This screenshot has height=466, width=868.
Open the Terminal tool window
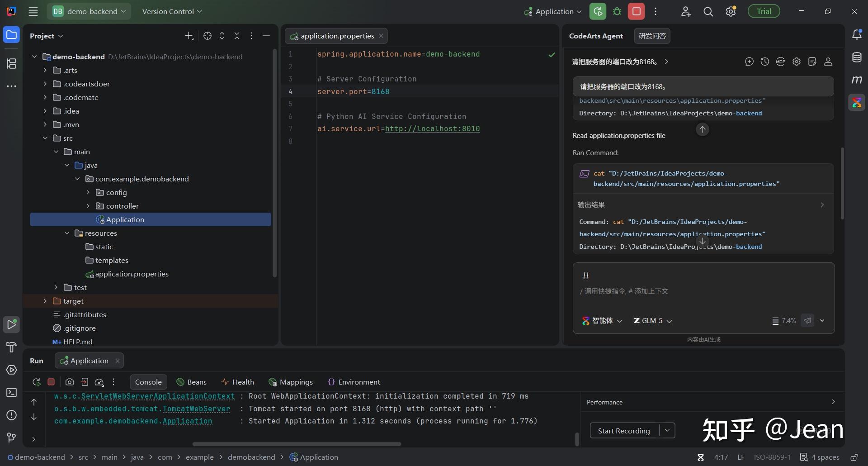12,392
